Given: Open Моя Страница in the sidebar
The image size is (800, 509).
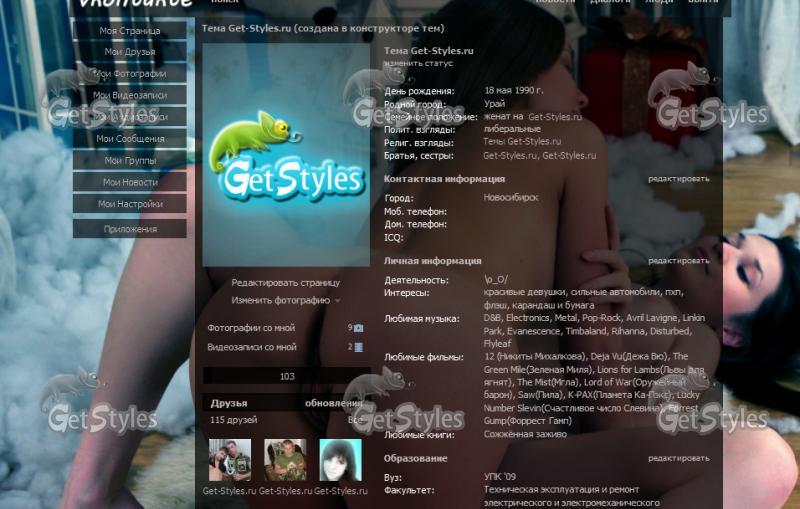Looking at the screenshot, I should click(x=130, y=31).
